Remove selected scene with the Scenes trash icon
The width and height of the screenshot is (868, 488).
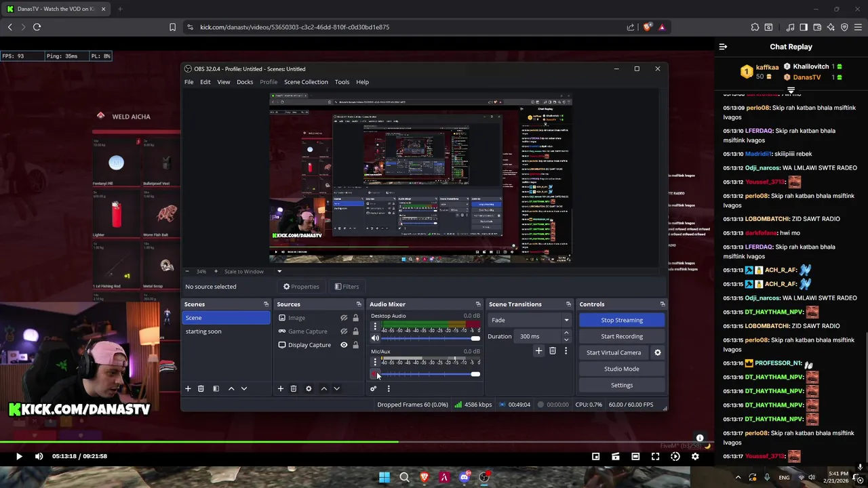click(201, 388)
